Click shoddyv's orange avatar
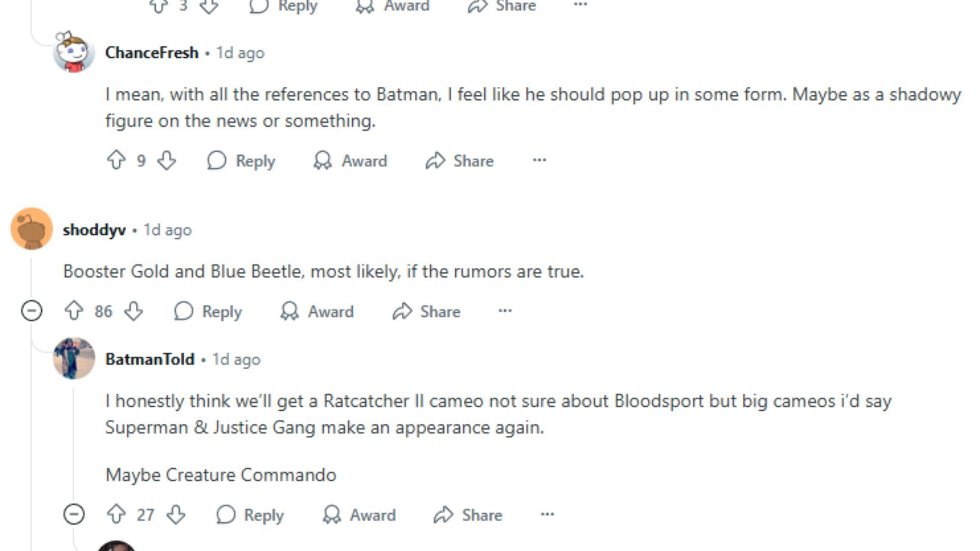Image resolution: width=980 pixels, height=551 pixels. tap(32, 229)
